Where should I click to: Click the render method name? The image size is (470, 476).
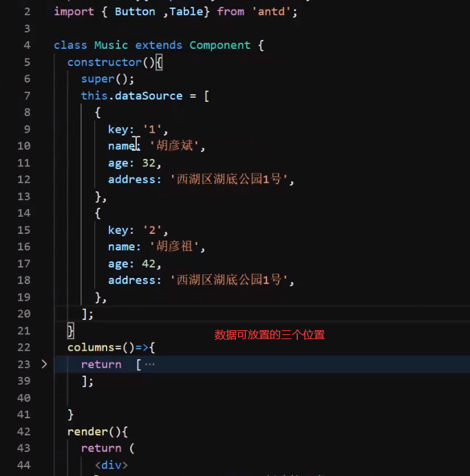(x=87, y=431)
